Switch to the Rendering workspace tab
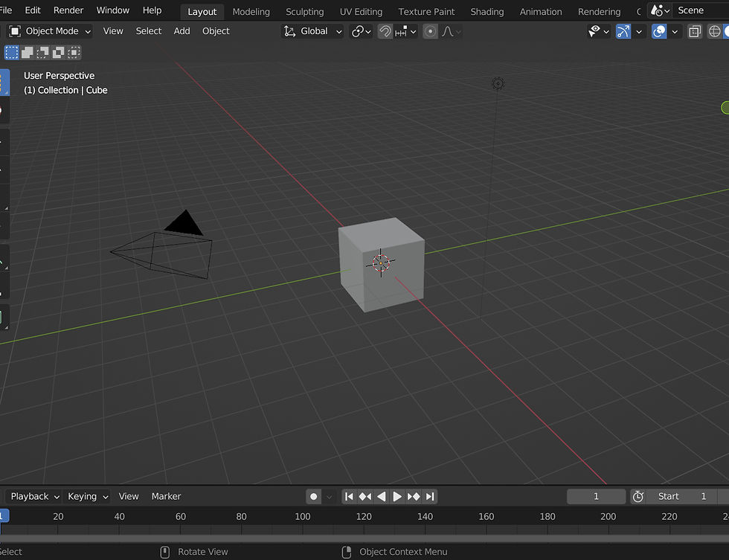 tap(600, 12)
